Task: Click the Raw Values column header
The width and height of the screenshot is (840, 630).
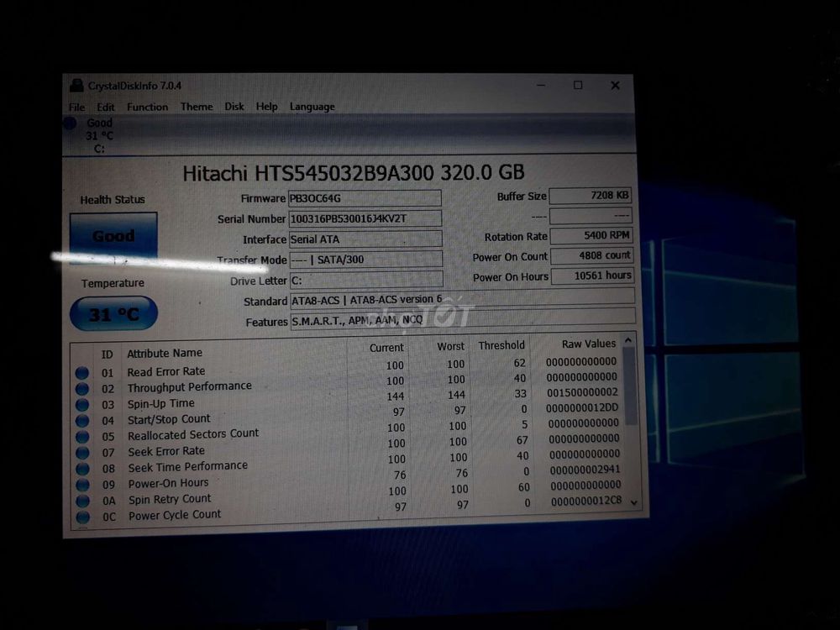Action: [589, 344]
